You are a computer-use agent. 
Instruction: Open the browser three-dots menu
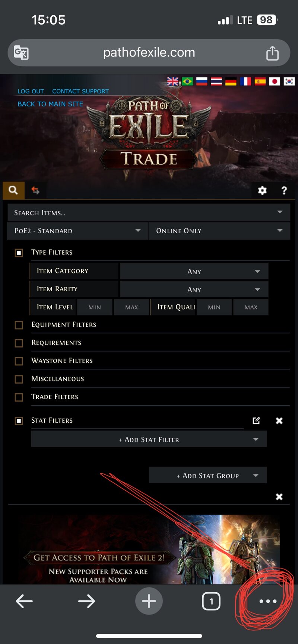coord(268,601)
